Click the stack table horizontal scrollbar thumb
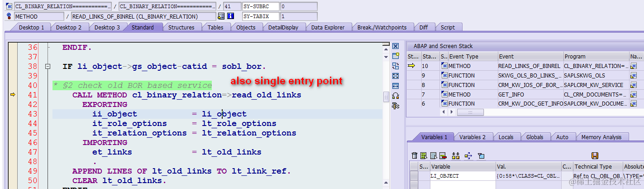Image resolution: width=644 pixels, height=189 pixels. (x=470, y=112)
